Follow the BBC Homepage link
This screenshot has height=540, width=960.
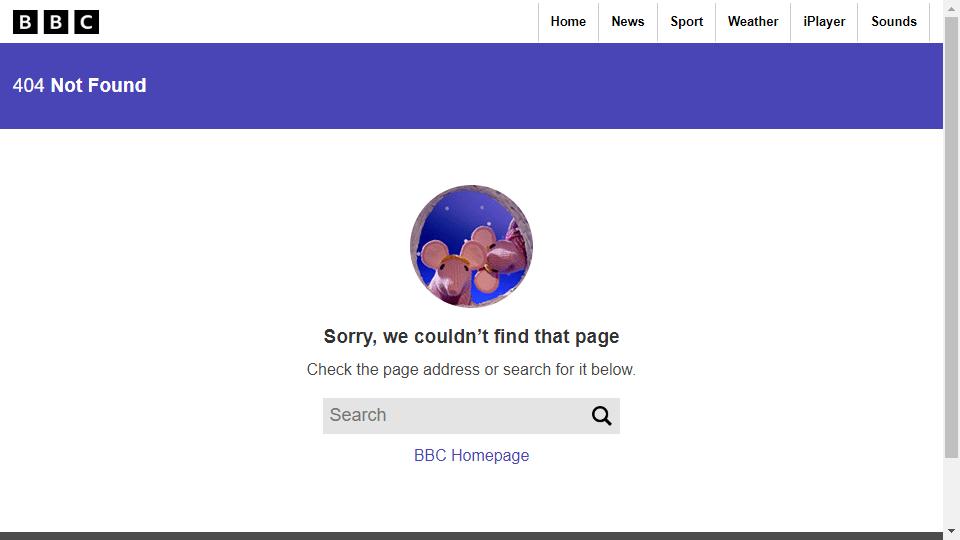(471, 456)
